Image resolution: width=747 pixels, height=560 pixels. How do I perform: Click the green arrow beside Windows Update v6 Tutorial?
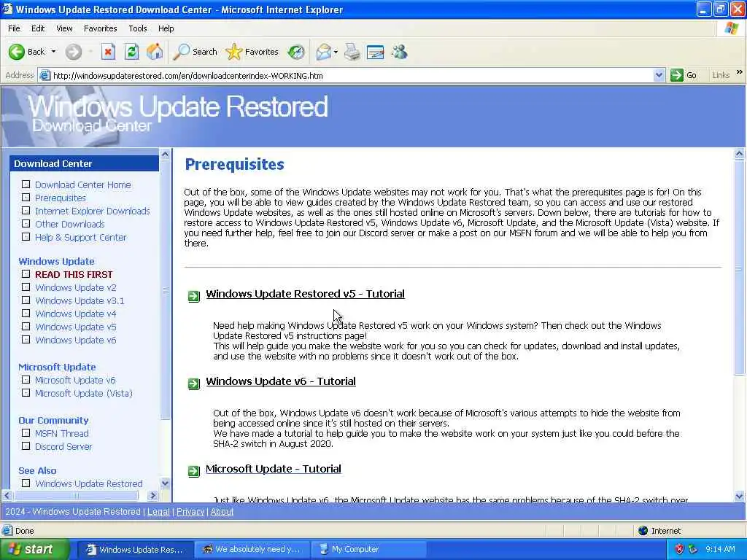click(194, 384)
